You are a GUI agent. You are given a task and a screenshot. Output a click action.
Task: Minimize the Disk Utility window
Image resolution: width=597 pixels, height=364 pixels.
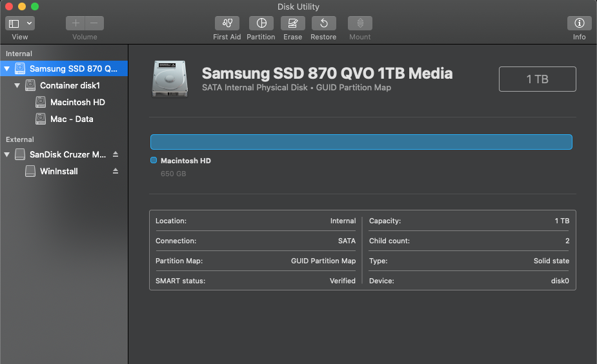(22, 6)
